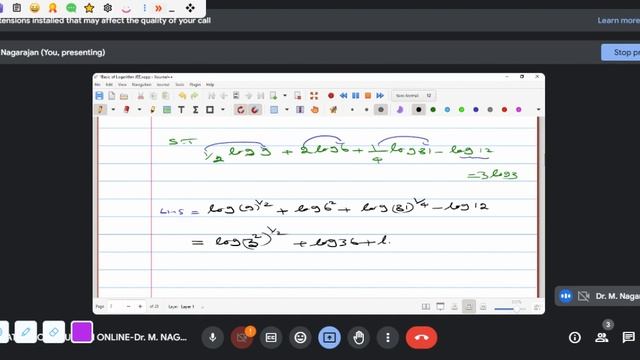640x360 pixels.
Task: Open the font selection button
Action: tap(413, 96)
